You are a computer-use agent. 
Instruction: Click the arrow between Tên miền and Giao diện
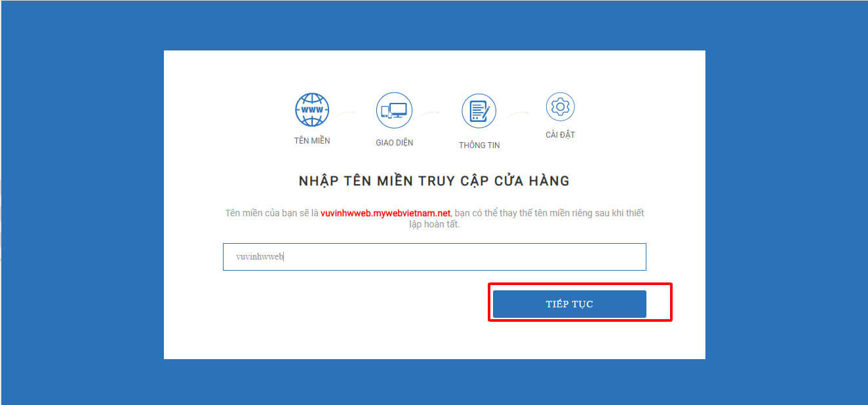point(345,113)
